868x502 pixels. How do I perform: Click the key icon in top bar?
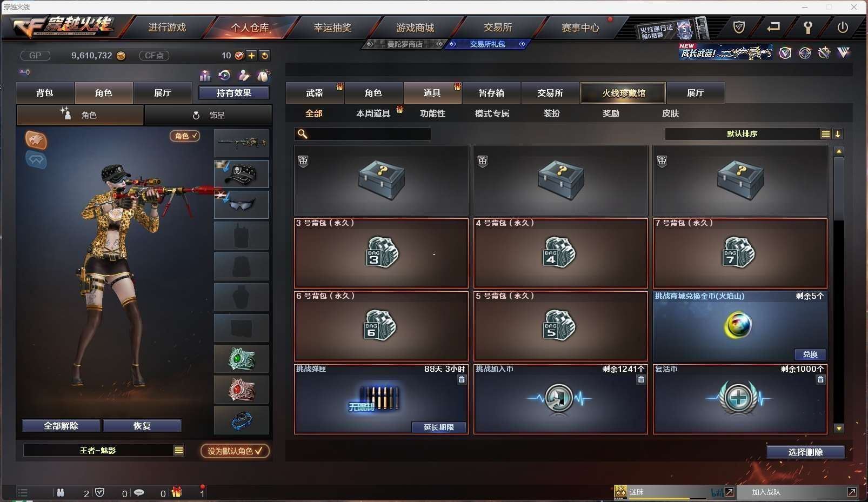808,27
